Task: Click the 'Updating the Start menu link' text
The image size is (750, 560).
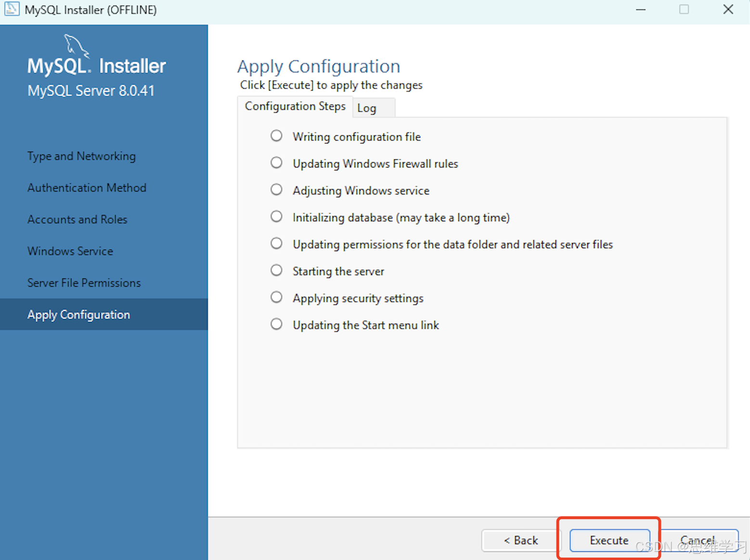Action: click(366, 325)
